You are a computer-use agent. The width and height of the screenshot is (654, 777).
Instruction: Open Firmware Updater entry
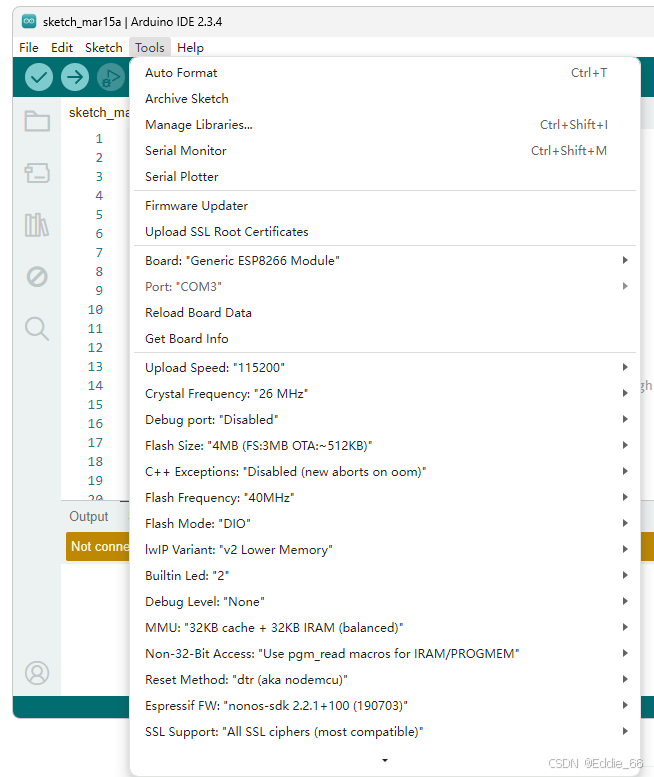click(x=385, y=206)
